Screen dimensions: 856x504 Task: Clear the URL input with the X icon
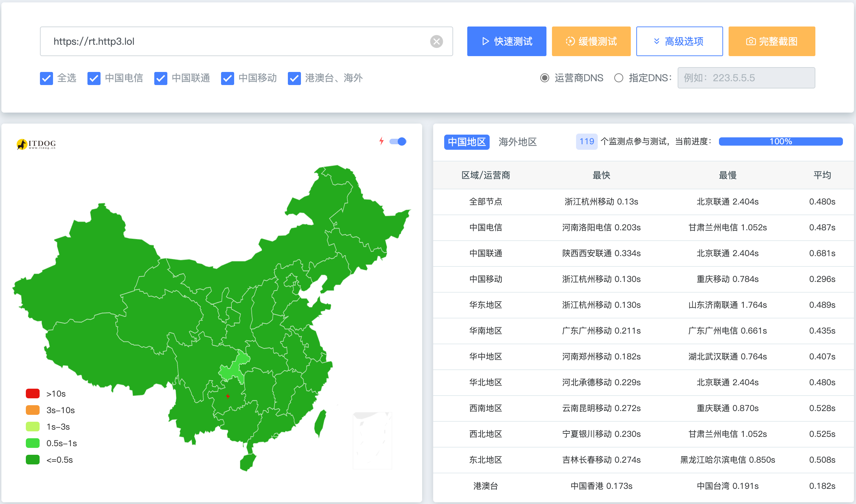tap(437, 41)
